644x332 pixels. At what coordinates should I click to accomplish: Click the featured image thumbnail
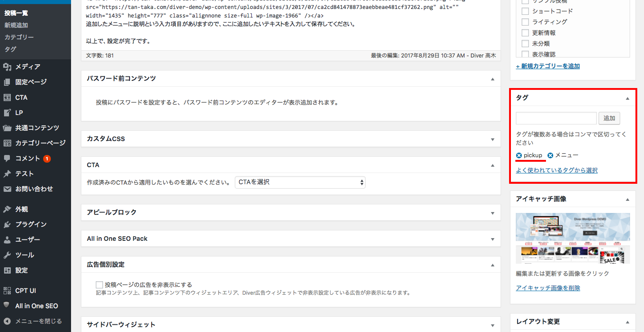[x=572, y=238]
